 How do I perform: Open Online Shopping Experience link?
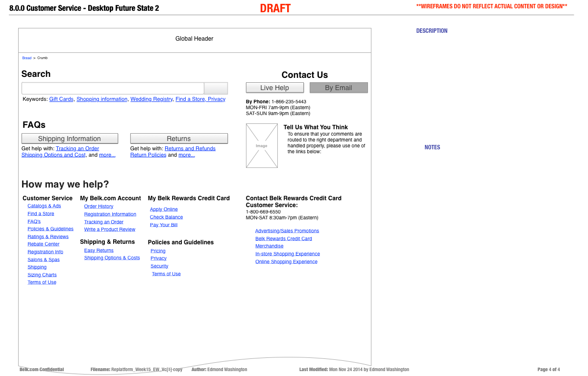tap(286, 261)
